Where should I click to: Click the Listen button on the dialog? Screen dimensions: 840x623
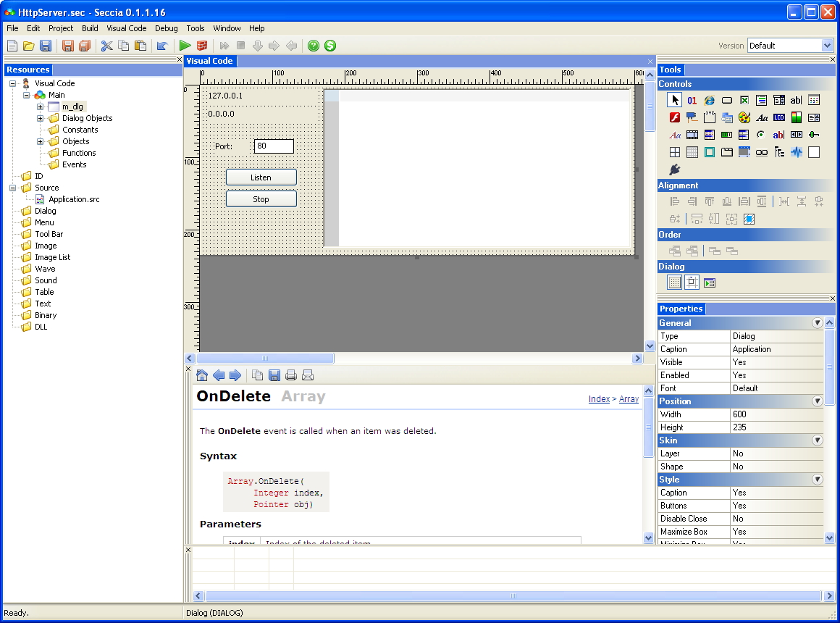pos(261,177)
